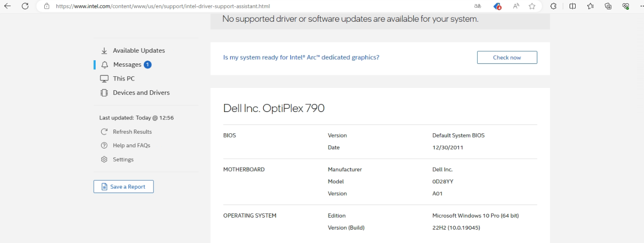Click Refresh Results link

point(126,131)
